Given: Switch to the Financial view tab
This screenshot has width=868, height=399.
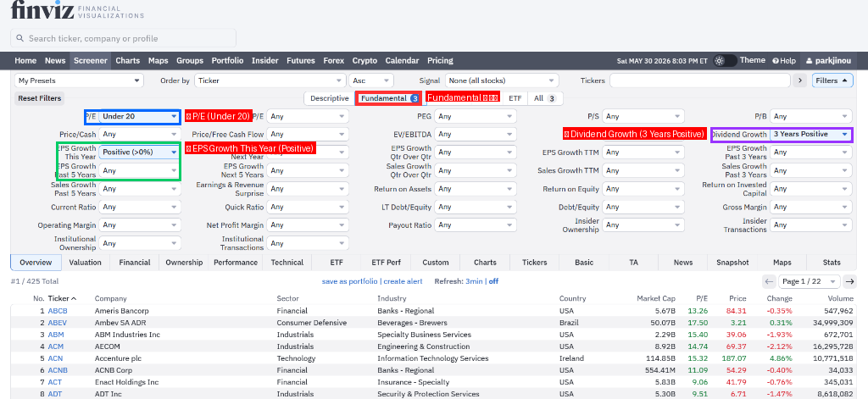Looking at the screenshot, I should pos(135,263).
